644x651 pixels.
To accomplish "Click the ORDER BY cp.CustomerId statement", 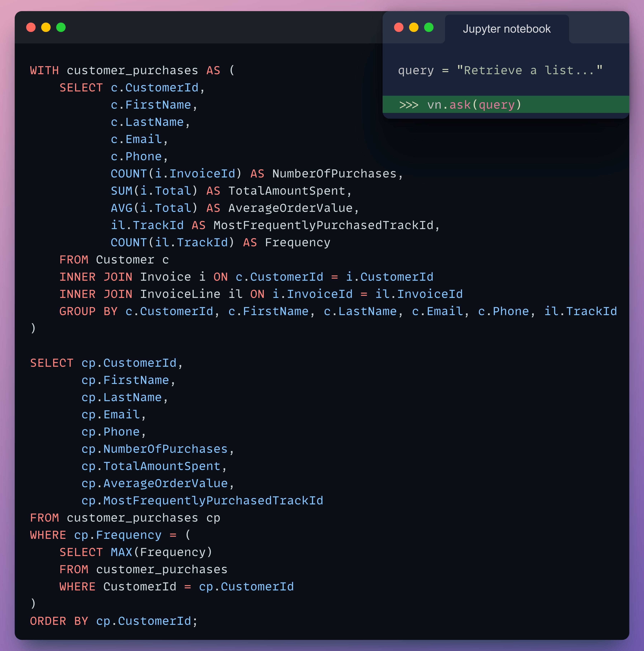I will (x=113, y=621).
